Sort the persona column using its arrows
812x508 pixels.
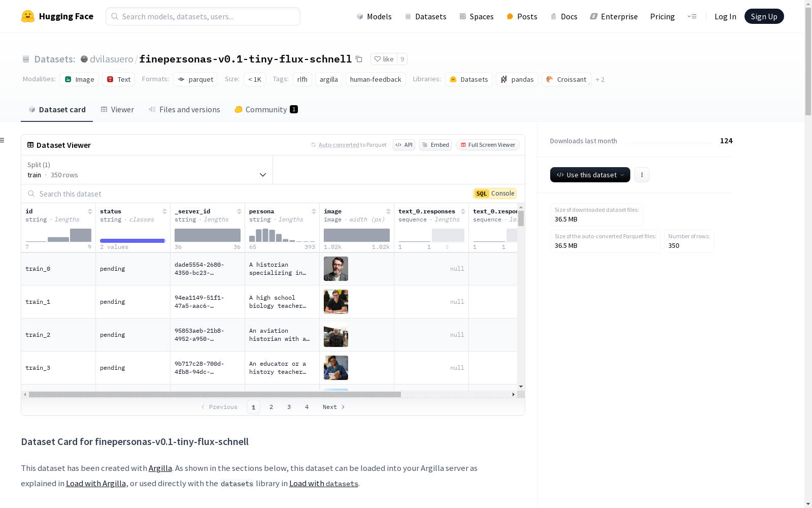click(x=314, y=211)
